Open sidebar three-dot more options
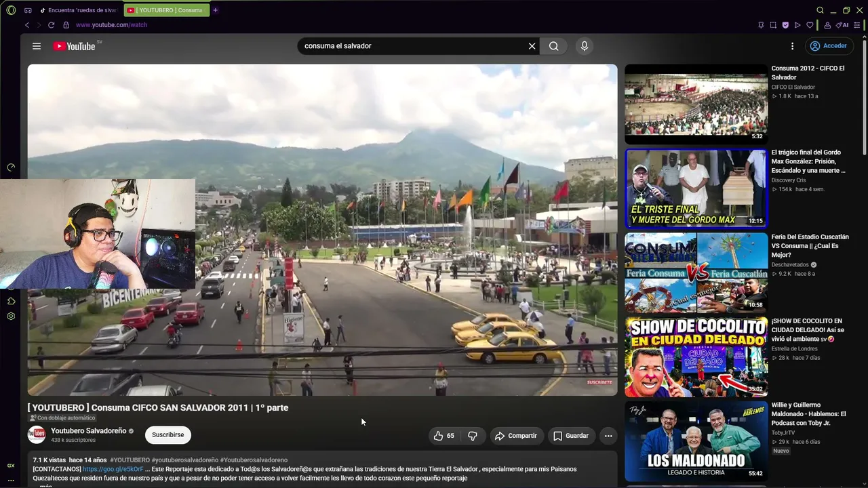This screenshot has width=868, height=488. click(11, 481)
